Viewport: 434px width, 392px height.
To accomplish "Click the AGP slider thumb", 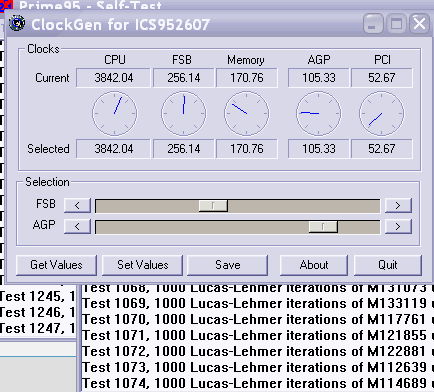I will 323,227.
